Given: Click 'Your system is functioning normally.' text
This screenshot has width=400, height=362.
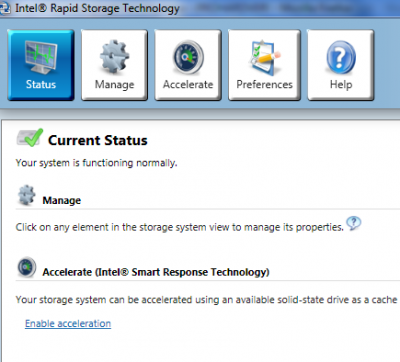Looking at the screenshot, I should (96, 163).
